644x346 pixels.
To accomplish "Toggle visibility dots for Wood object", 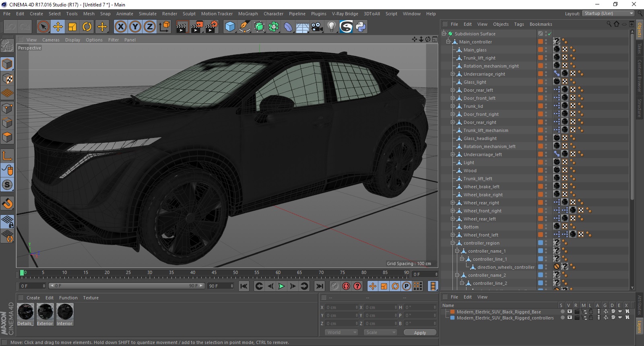I will pos(546,171).
